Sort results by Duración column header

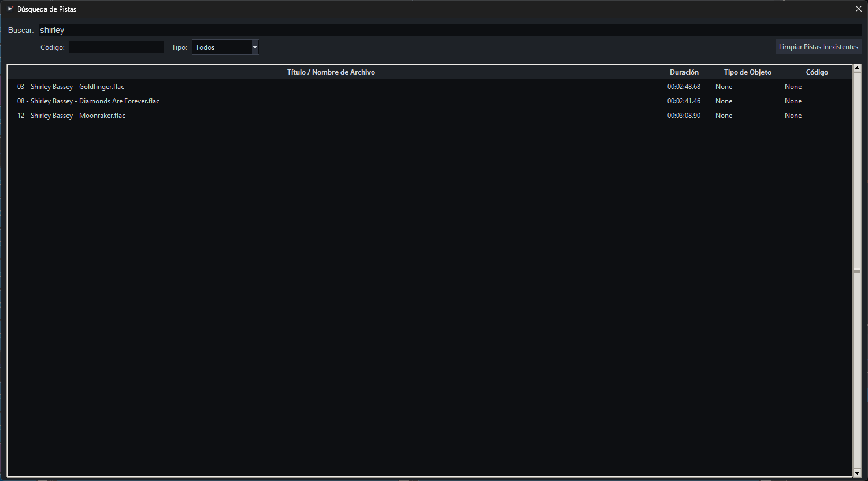coord(684,72)
